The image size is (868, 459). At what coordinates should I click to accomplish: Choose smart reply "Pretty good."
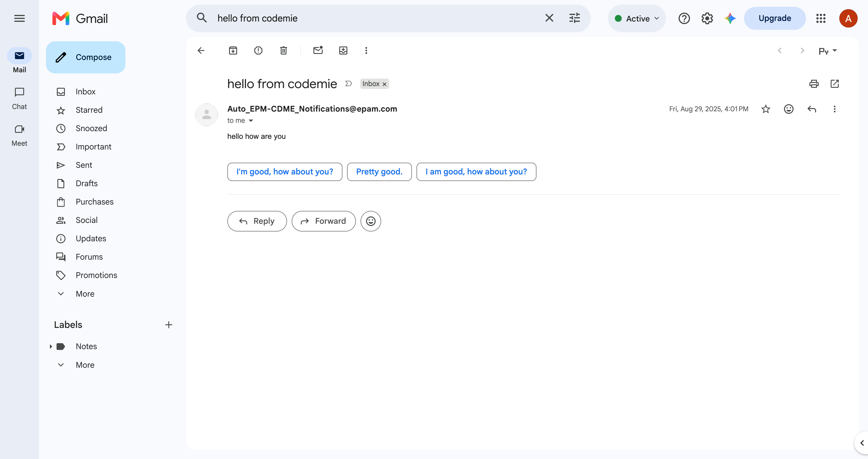[379, 172]
